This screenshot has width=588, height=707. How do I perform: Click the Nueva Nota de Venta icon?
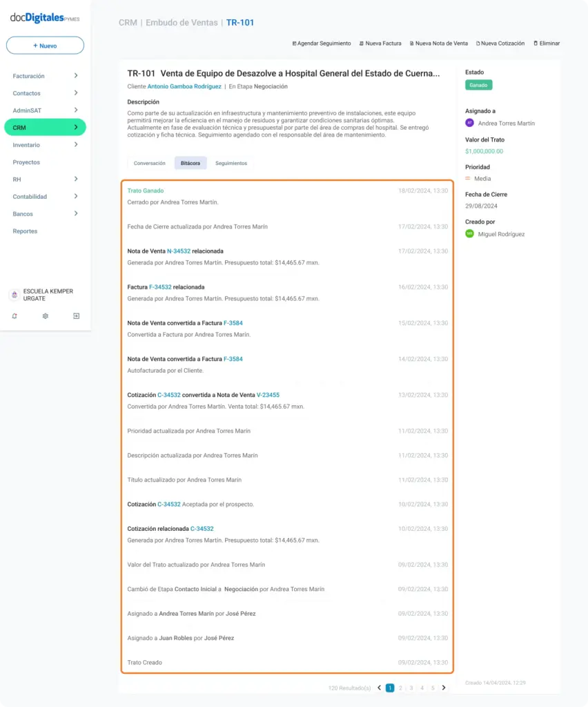coord(411,43)
